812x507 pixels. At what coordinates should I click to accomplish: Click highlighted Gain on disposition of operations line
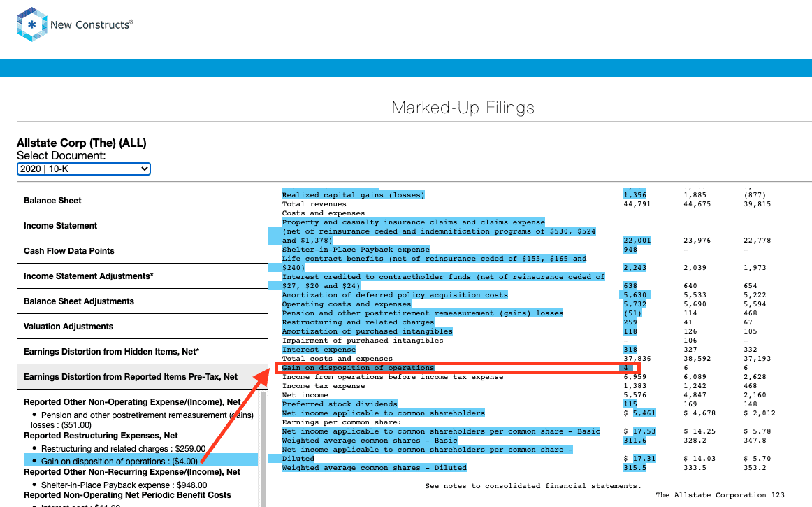[358, 368]
